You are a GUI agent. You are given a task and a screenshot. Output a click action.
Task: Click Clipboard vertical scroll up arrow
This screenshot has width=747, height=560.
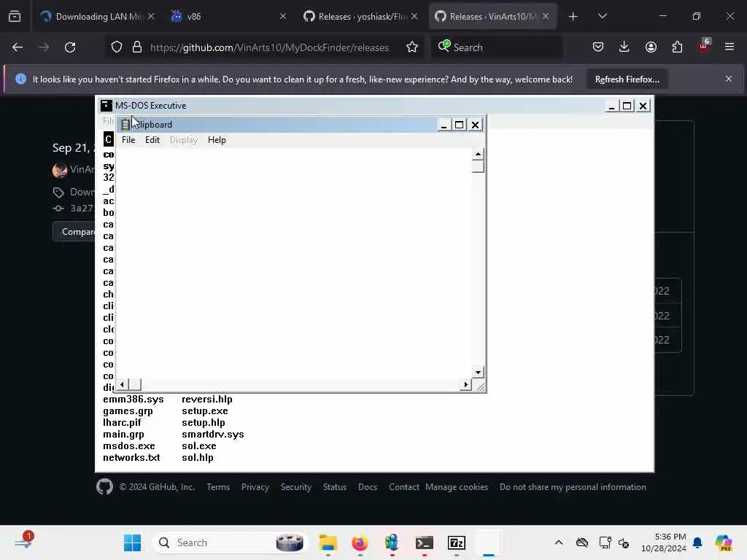(x=478, y=154)
